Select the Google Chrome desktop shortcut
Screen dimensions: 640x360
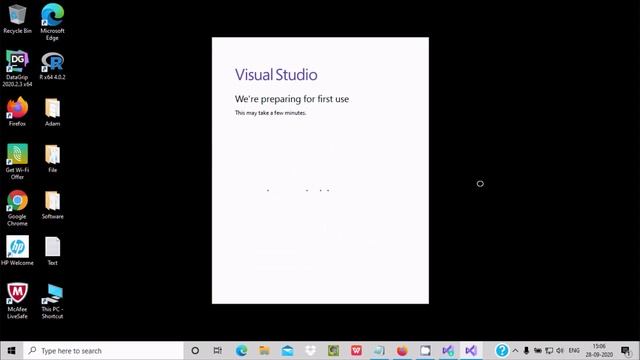(x=17, y=208)
